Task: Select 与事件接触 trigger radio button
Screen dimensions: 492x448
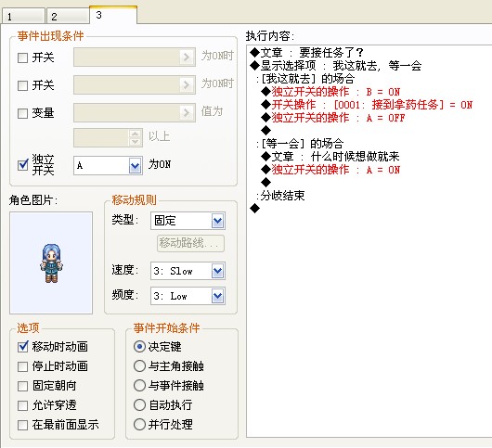Action: (x=139, y=386)
